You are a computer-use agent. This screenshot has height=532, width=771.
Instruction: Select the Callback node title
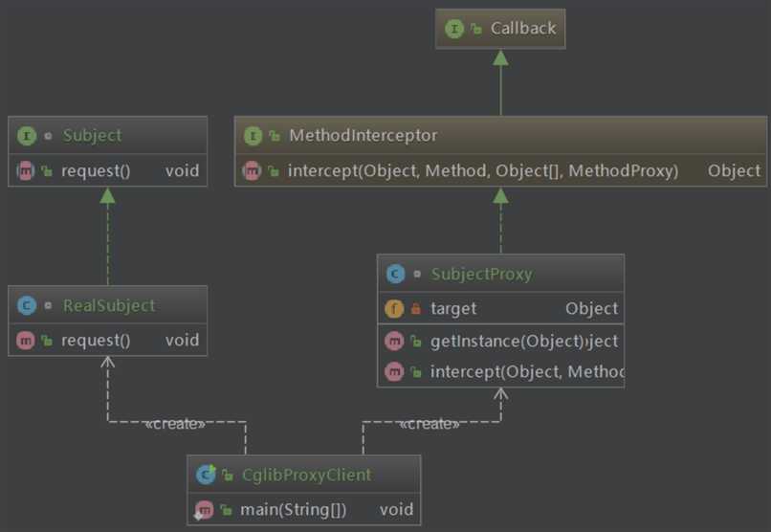[522, 29]
